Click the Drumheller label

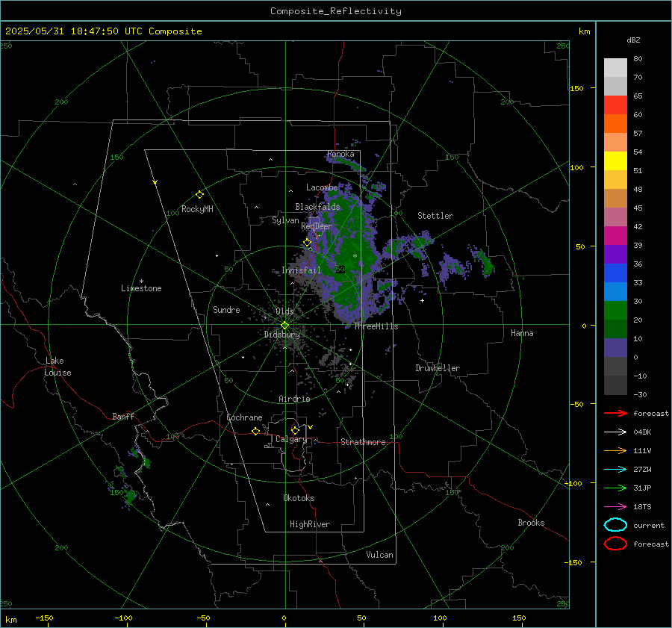[x=438, y=368]
